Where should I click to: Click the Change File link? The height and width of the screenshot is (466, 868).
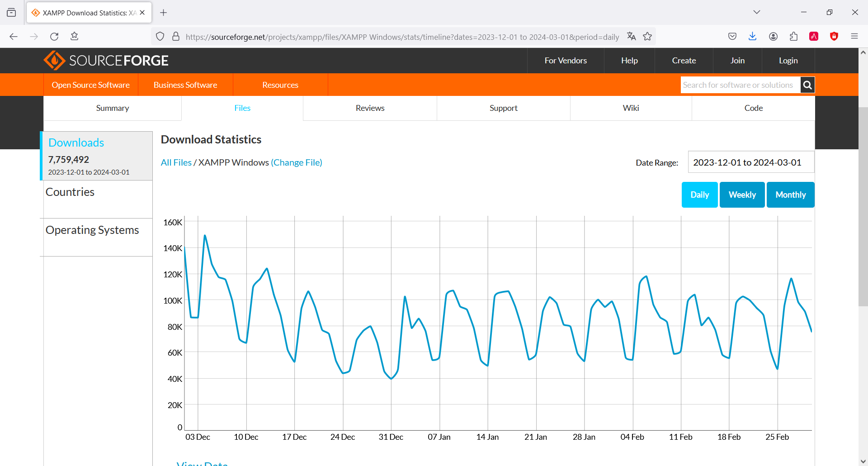[x=297, y=162]
